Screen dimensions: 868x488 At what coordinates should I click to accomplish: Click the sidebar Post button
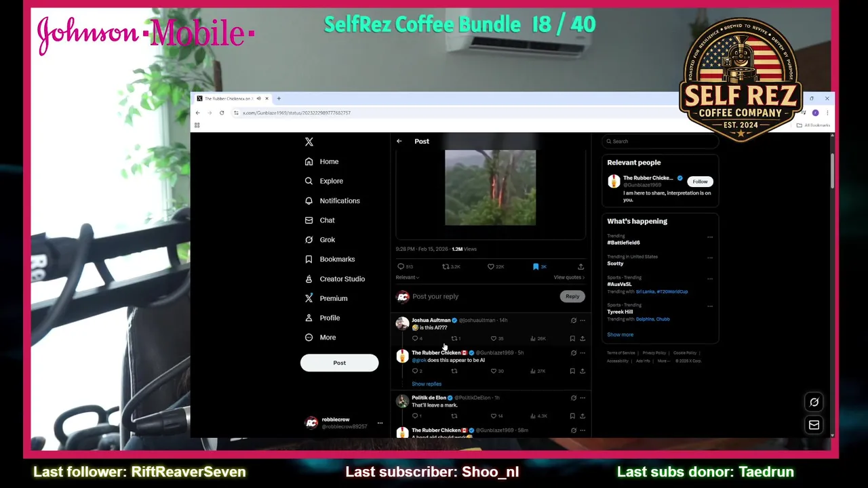pos(339,363)
